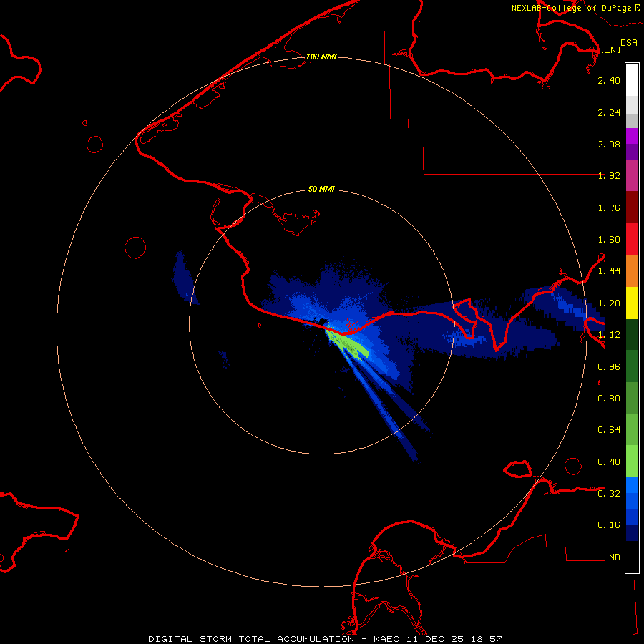Select the white swatch at legend top

coord(632,79)
